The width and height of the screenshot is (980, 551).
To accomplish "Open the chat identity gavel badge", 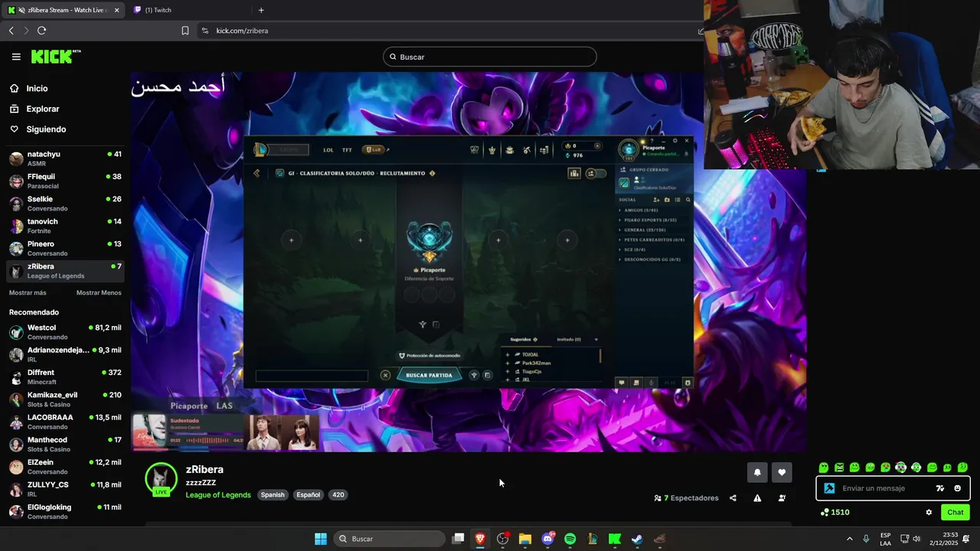I will coord(829,488).
